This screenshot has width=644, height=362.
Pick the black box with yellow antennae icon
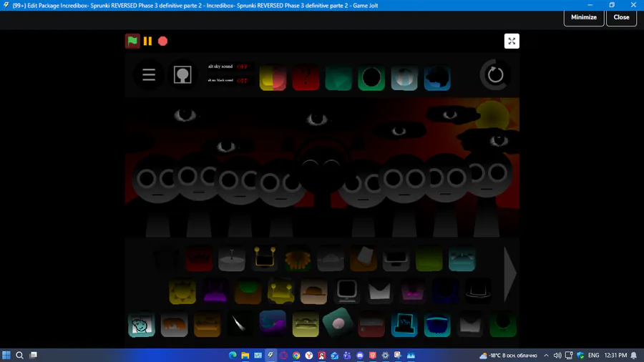[265, 258]
